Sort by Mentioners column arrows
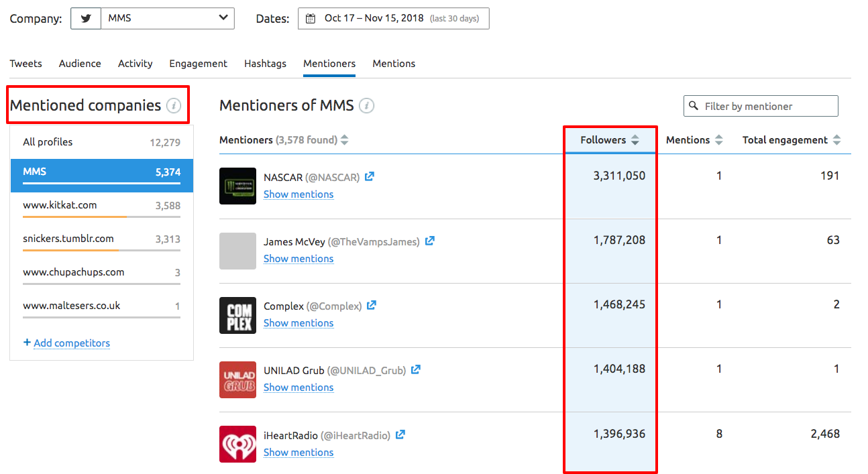Viewport: 868px width, 474px height. pos(344,140)
